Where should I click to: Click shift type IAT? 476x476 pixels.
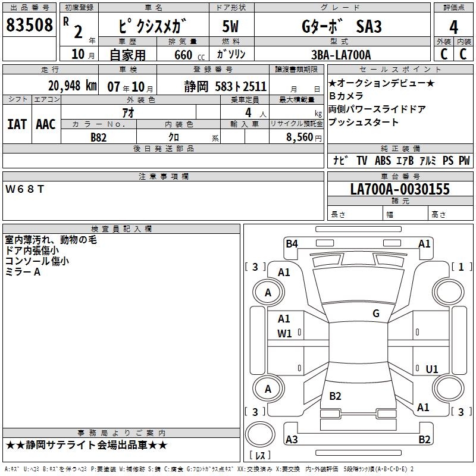click(x=17, y=124)
